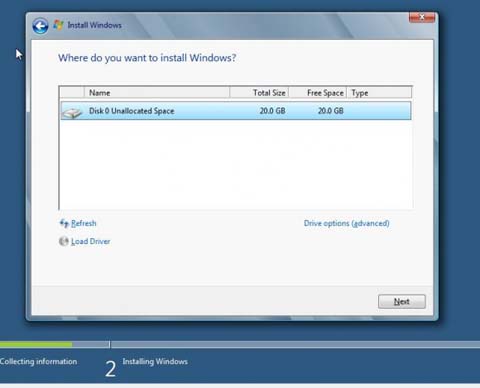480x388 pixels.
Task: Sort by the Free Space column header
Action: tap(318, 93)
